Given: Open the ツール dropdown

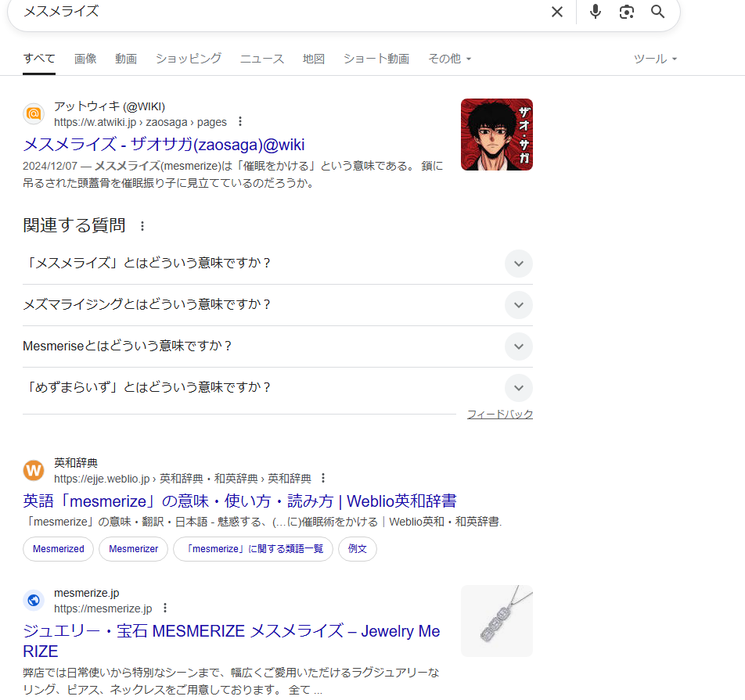Looking at the screenshot, I should click(655, 59).
